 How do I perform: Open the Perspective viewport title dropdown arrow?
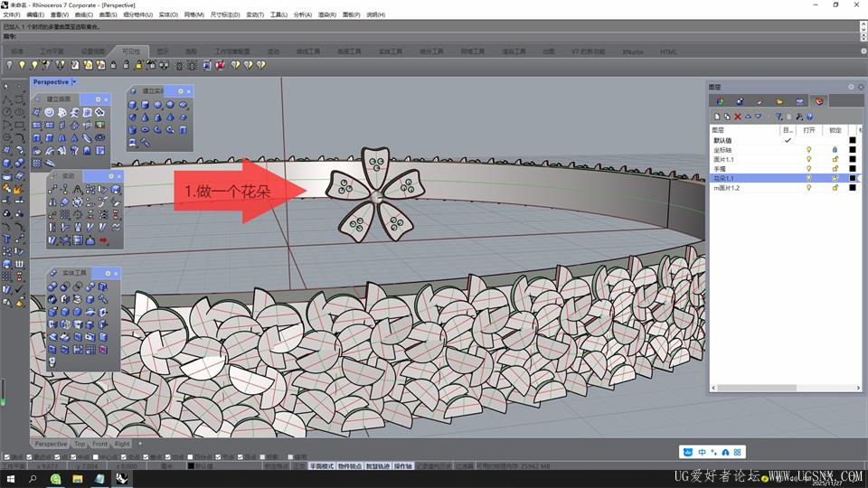pyautogui.click(x=74, y=82)
